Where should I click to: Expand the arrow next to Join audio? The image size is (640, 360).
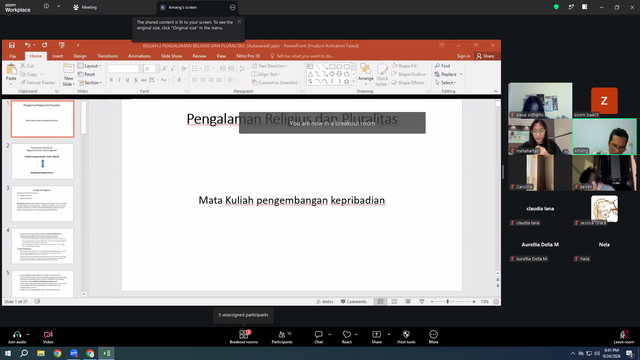click(28, 334)
